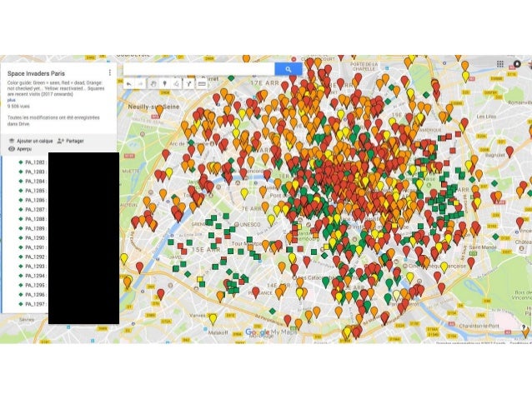532x399 pixels.
Task: Select PA_1284 in the layer list
Action: pyautogui.click(x=33, y=182)
